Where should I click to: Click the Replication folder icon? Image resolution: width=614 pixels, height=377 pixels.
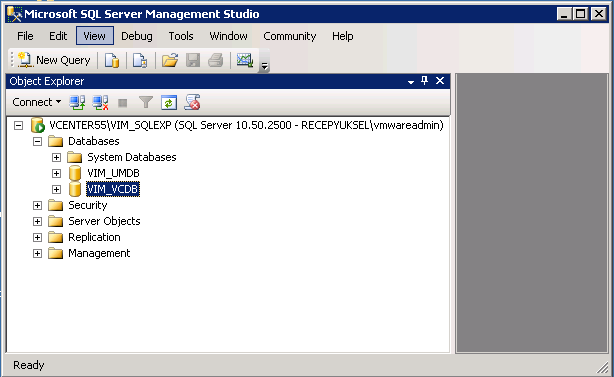pos(56,238)
